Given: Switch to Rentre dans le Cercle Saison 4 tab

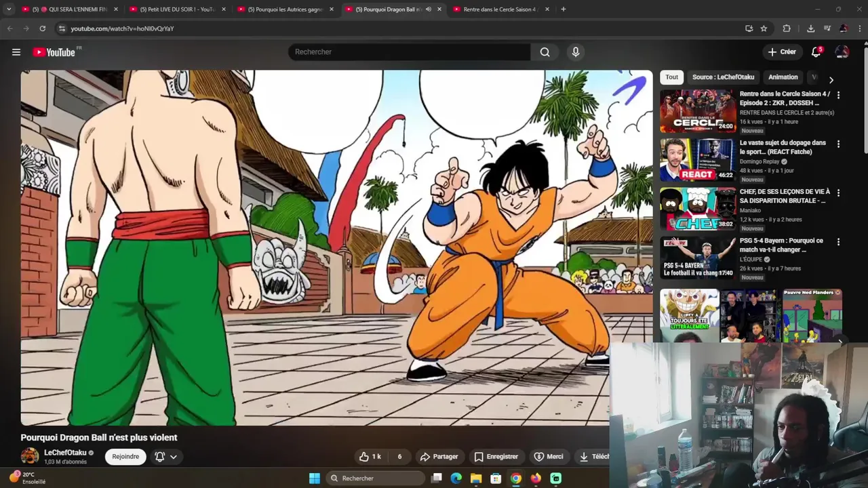Looking at the screenshot, I should pos(500,9).
